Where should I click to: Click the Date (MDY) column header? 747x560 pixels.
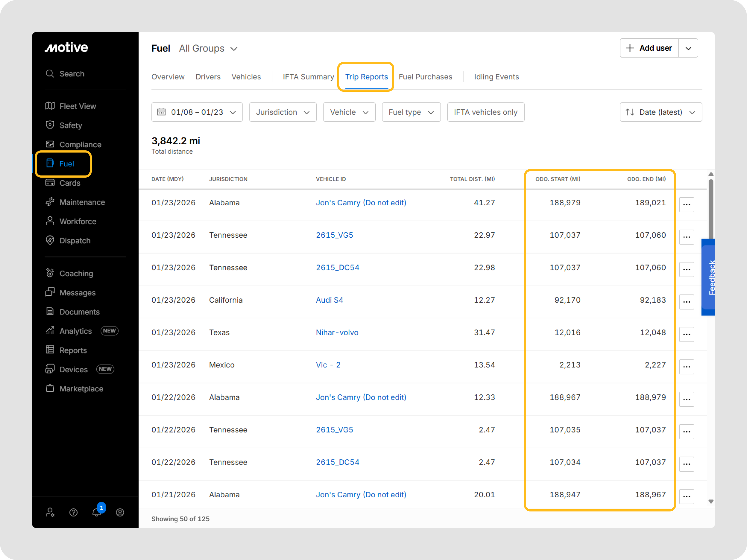[168, 179]
